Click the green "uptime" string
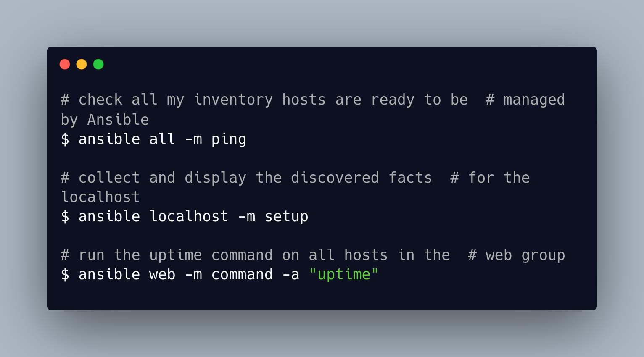Image resolution: width=644 pixels, height=357 pixels. pos(344,274)
